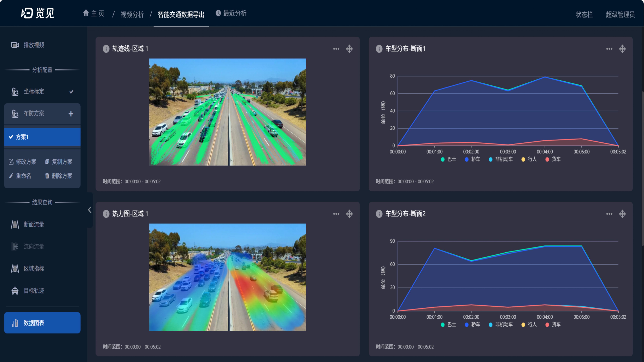Click the move handle on 热力图-区域 1 panel
The image size is (644, 362).
pyautogui.click(x=349, y=214)
